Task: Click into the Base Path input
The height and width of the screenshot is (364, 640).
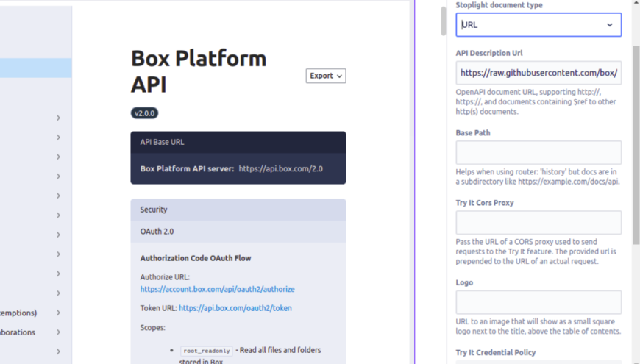Action: 538,153
